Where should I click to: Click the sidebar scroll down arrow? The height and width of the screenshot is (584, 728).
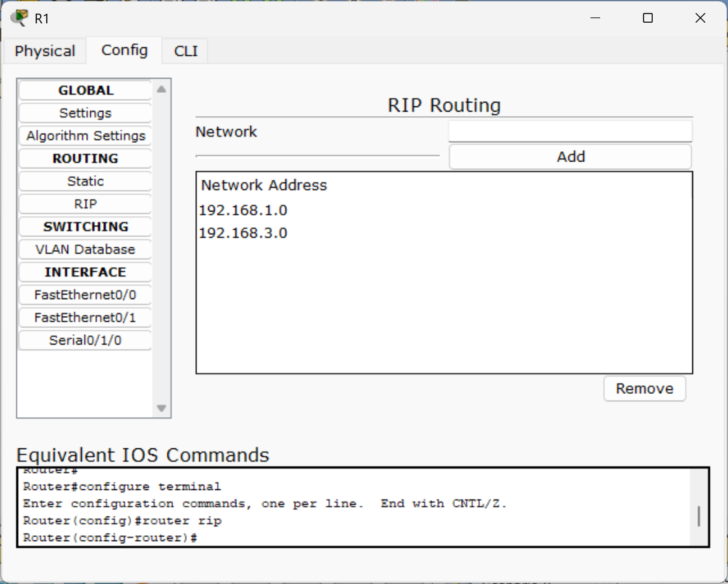click(162, 408)
